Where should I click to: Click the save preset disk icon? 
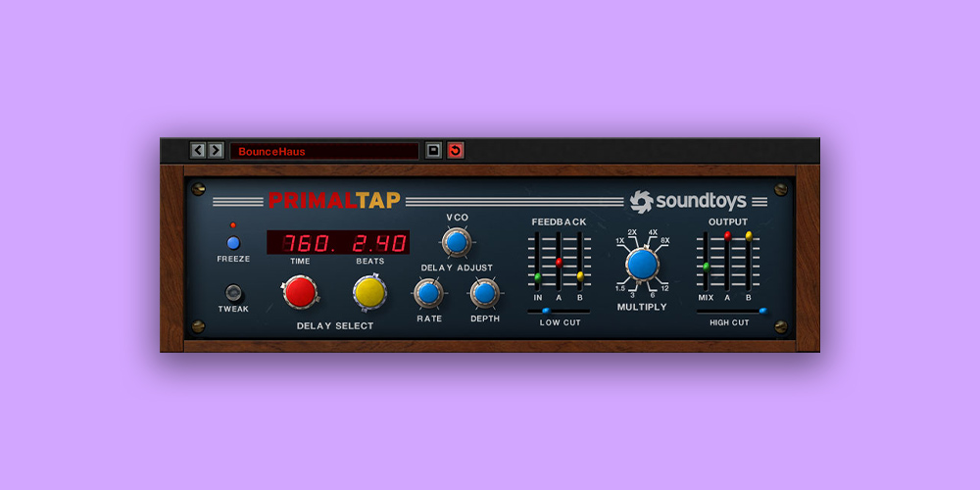[434, 150]
